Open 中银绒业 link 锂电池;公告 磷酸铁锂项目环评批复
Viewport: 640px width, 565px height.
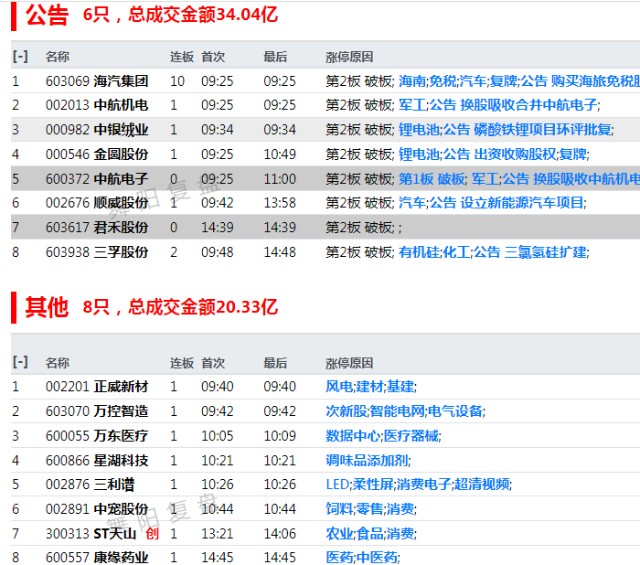505,129
